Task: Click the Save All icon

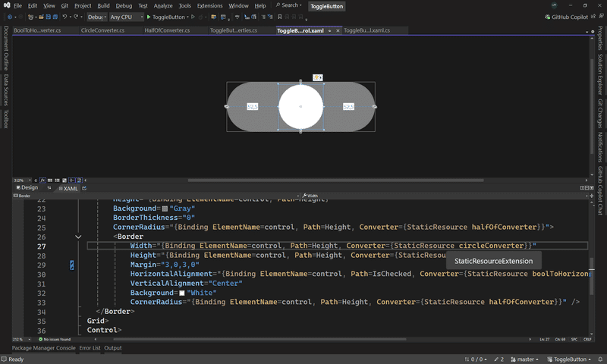Action: [x=55, y=17]
